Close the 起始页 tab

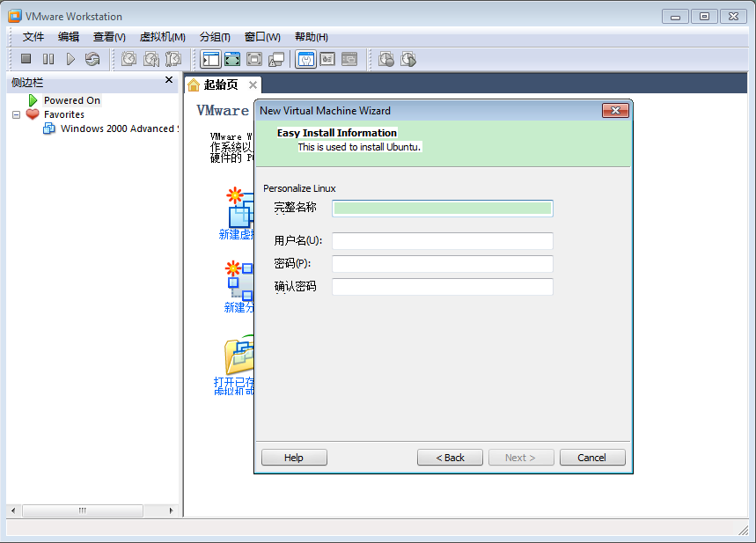(253, 84)
